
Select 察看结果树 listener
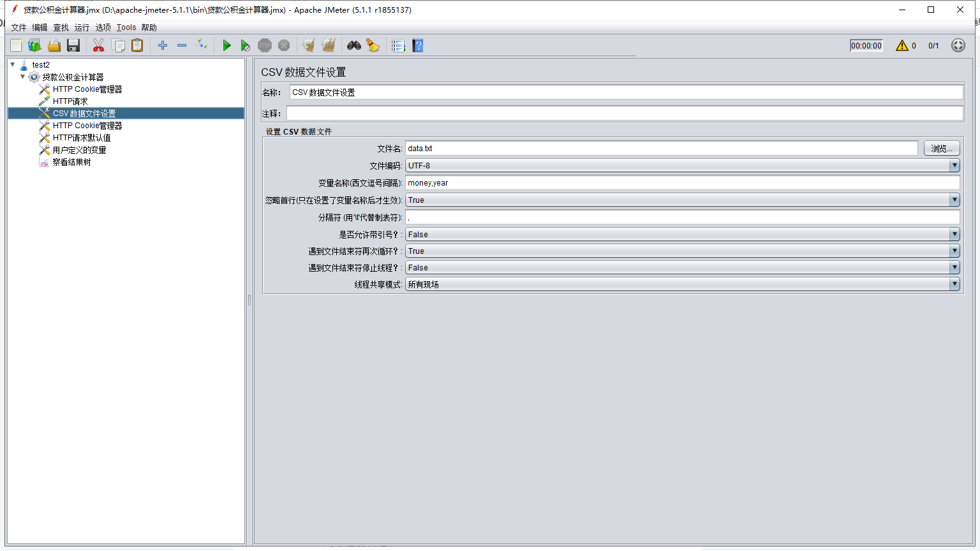71,162
